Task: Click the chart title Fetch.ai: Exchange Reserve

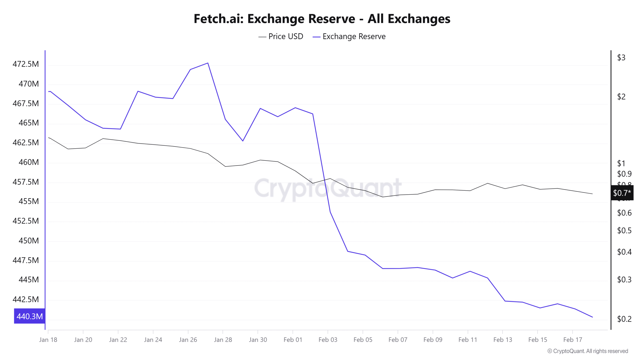Action: click(322, 19)
